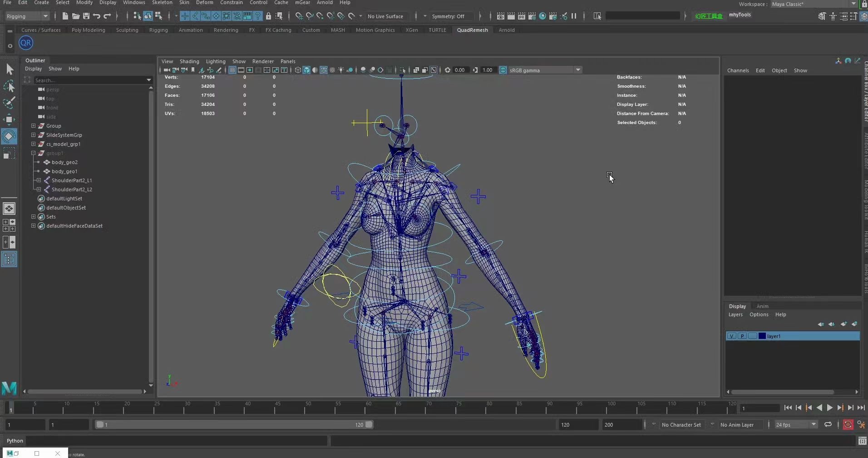Expand the SildeSystemGrp node

(x=33, y=135)
